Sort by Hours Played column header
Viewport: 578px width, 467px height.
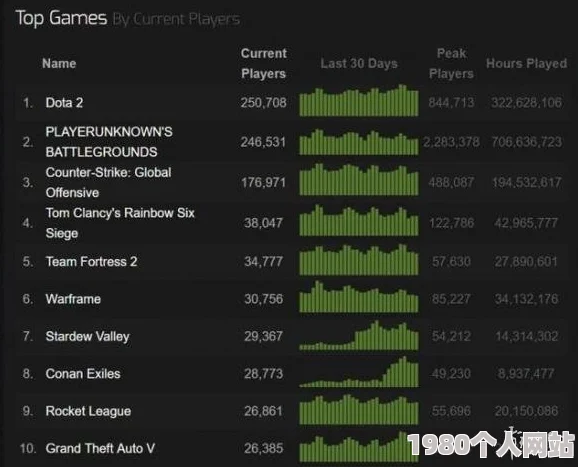(x=526, y=63)
